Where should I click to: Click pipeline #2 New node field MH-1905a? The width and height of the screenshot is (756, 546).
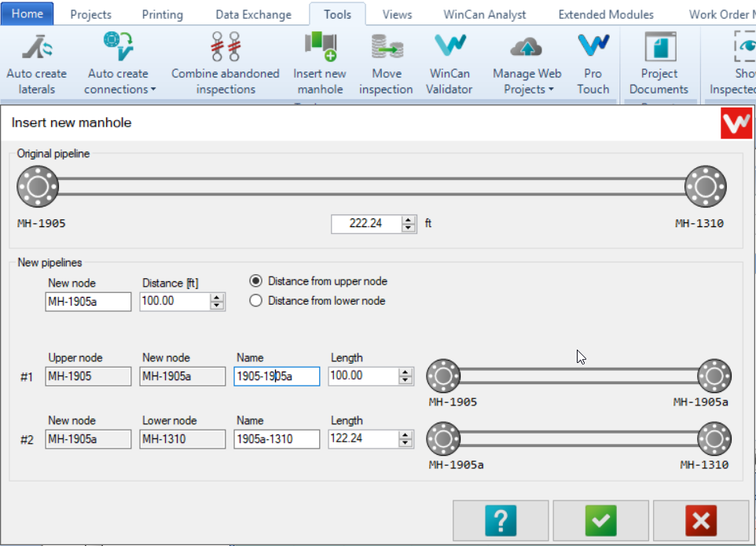(x=88, y=439)
